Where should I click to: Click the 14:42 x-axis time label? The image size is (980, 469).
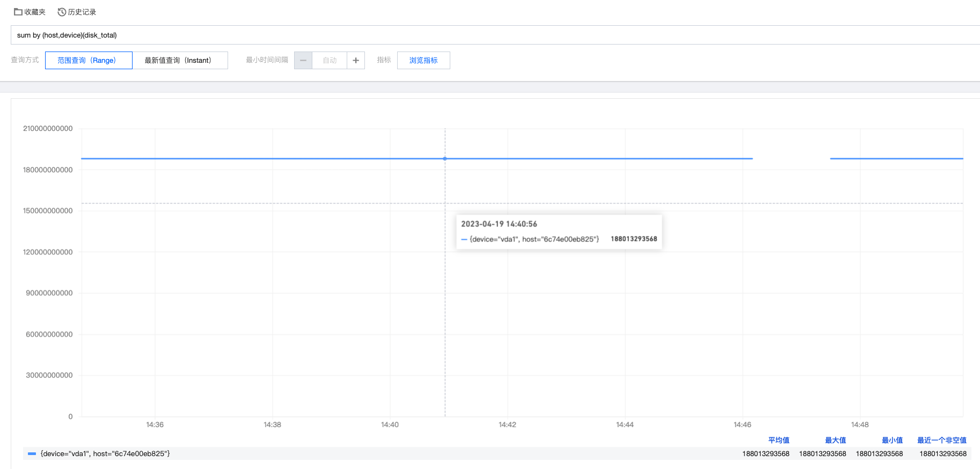click(x=507, y=424)
